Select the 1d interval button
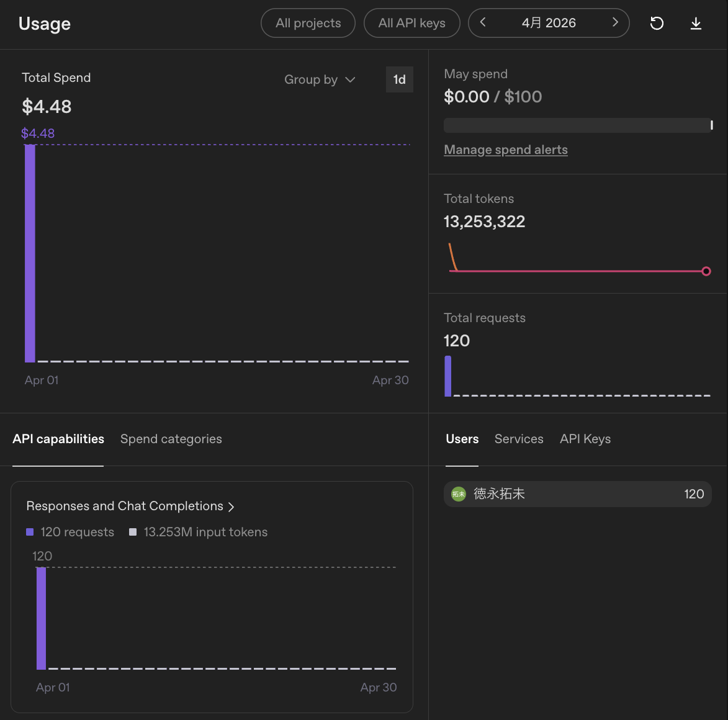 (399, 79)
